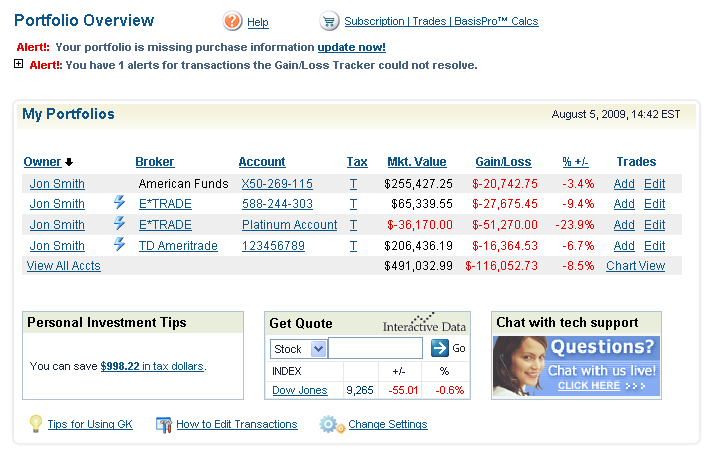
Task: Click the shopping cart subscription icon
Action: (x=329, y=21)
